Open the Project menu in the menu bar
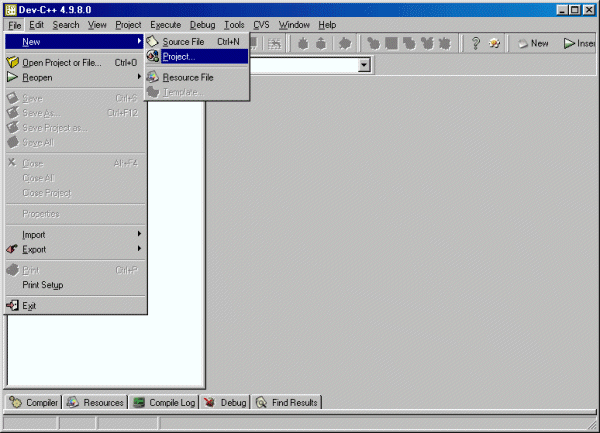 pyautogui.click(x=128, y=25)
